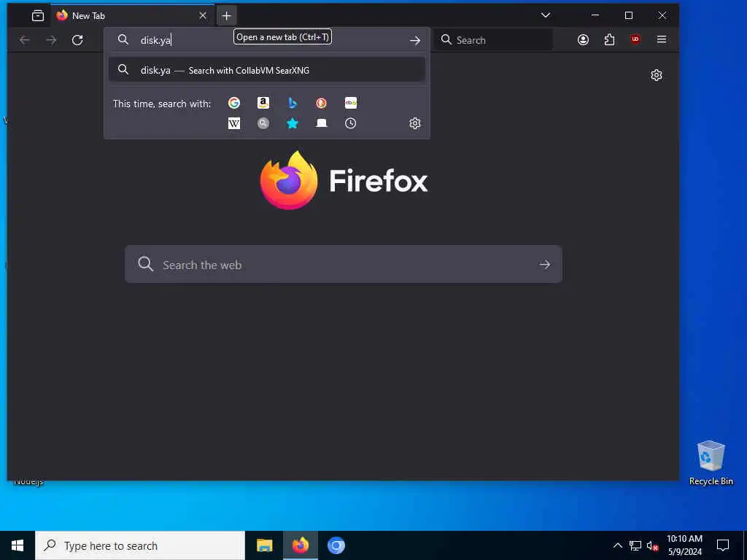747x560 pixels.
Task: Click the 'Search the web' field
Action: pyautogui.click(x=344, y=264)
